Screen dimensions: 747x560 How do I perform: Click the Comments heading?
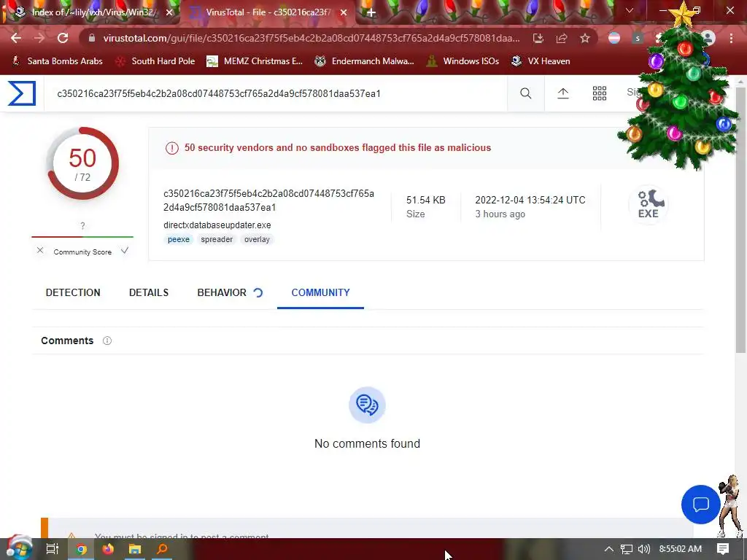tap(67, 341)
